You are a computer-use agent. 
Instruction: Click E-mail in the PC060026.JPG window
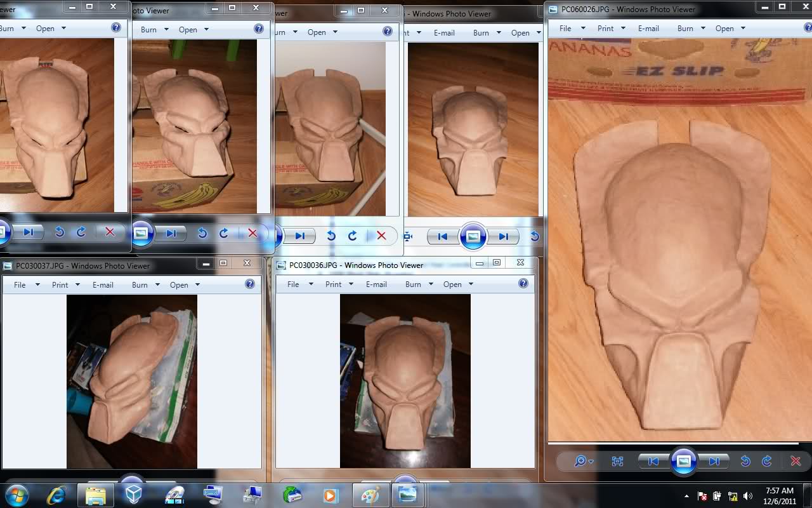[648, 29]
